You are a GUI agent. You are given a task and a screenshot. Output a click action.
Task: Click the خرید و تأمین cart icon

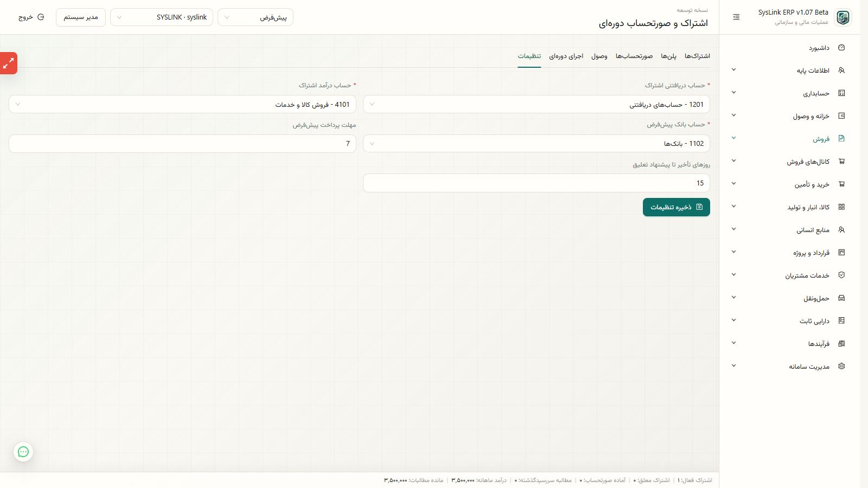pyautogui.click(x=841, y=184)
